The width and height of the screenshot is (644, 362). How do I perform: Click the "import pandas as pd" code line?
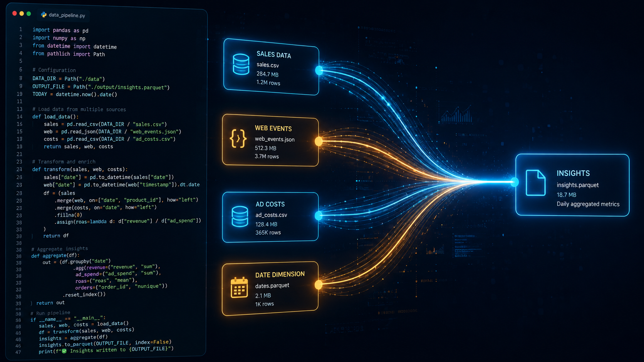[x=60, y=30]
